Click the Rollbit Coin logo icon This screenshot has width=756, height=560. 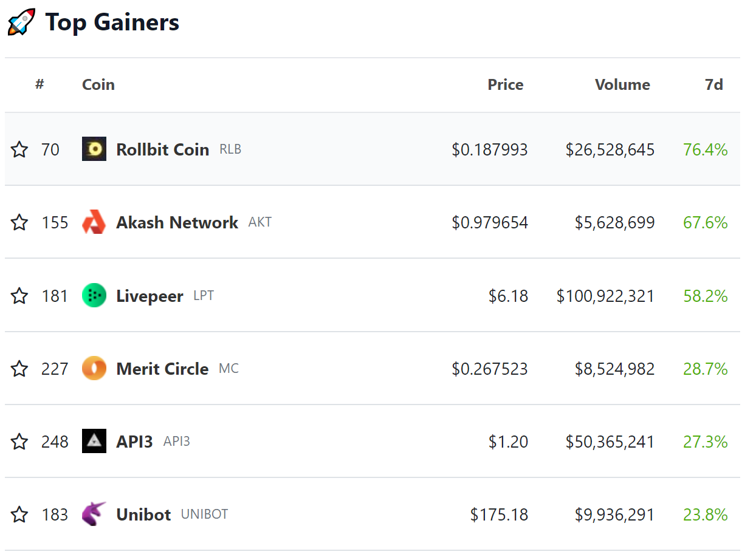pos(94,149)
